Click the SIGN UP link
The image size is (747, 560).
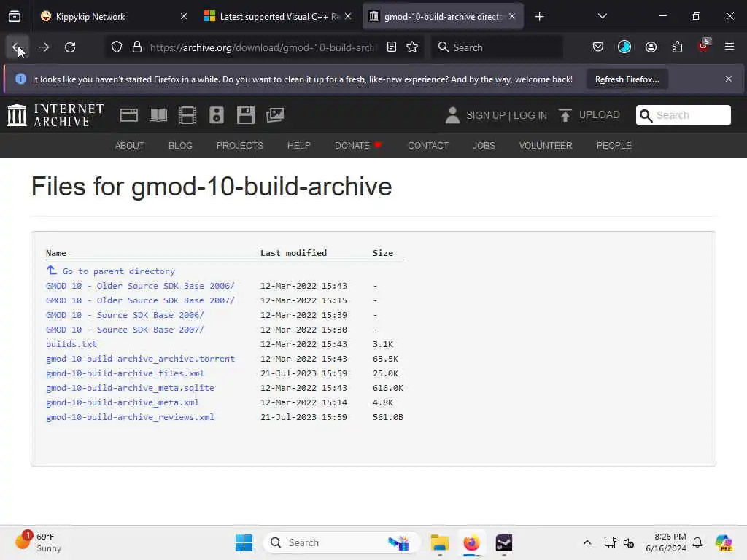pos(485,115)
